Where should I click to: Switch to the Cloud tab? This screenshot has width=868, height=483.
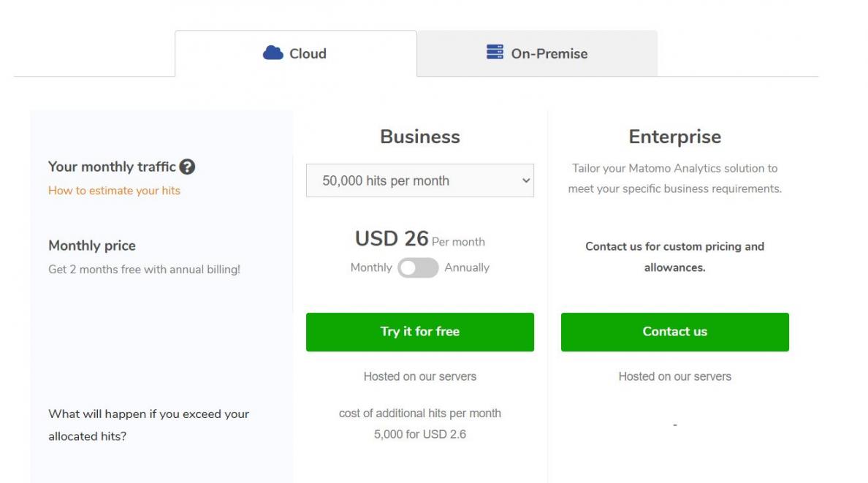click(x=296, y=53)
